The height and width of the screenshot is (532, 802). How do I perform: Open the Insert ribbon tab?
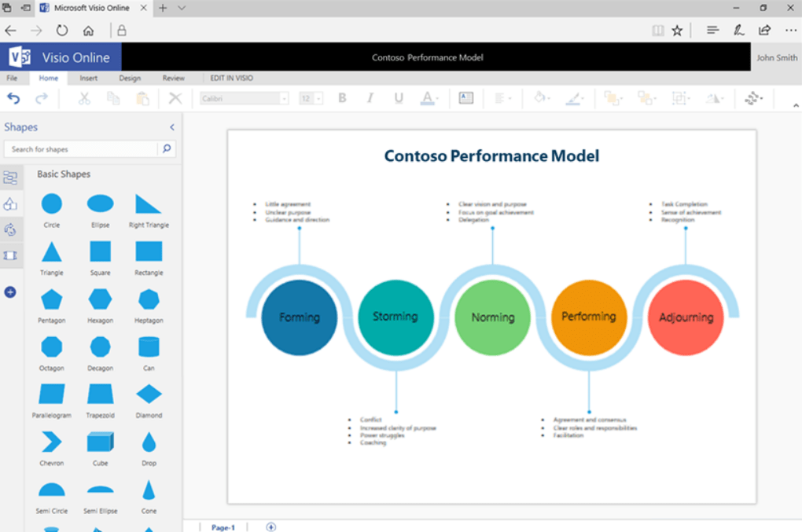pyautogui.click(x=89, y=79)
